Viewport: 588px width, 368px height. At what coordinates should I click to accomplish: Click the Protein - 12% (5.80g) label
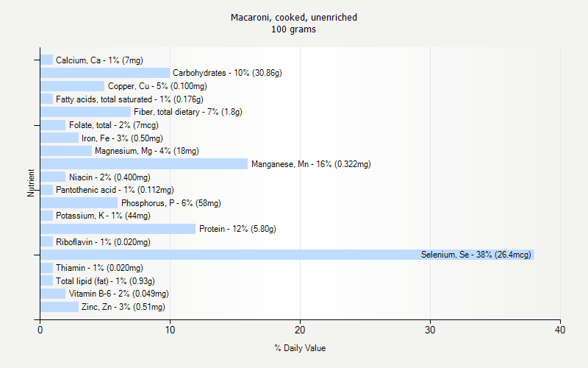[237, 229]
